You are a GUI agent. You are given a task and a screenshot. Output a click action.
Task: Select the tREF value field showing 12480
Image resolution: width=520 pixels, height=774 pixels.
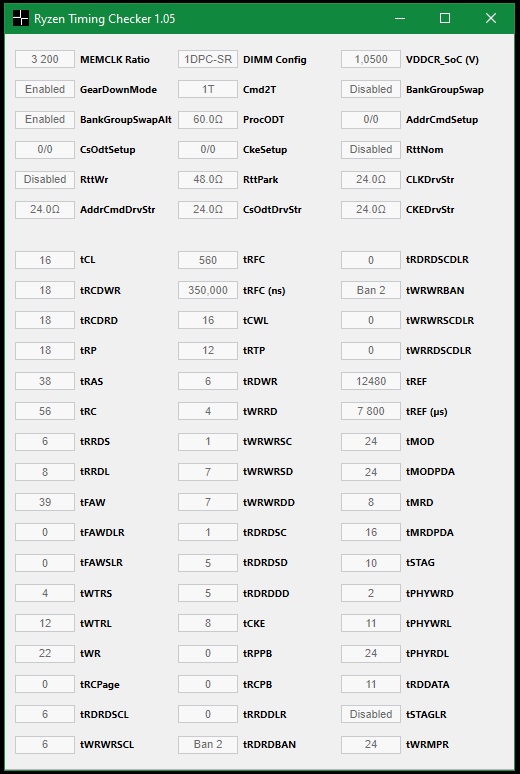pos(371,381)
